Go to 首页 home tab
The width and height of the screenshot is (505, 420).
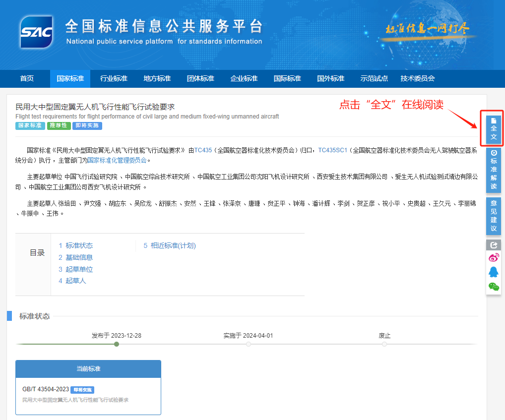pyautogui.click(x=27, y=79)
